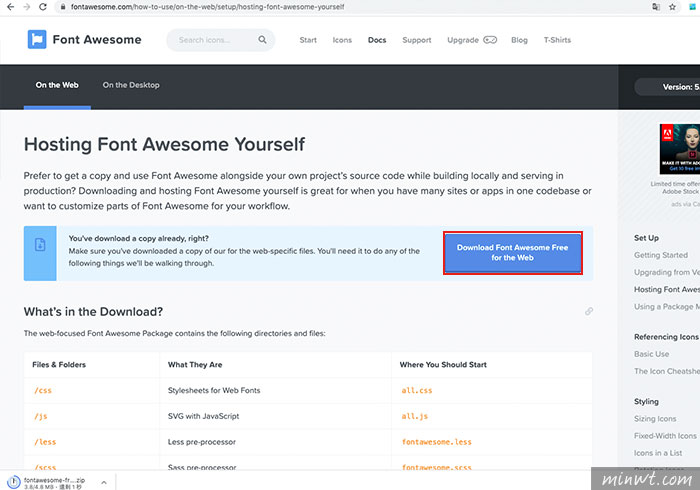Click the address bar URL
The width and height of the screenshot is (700, 490).
click(208, 7)
